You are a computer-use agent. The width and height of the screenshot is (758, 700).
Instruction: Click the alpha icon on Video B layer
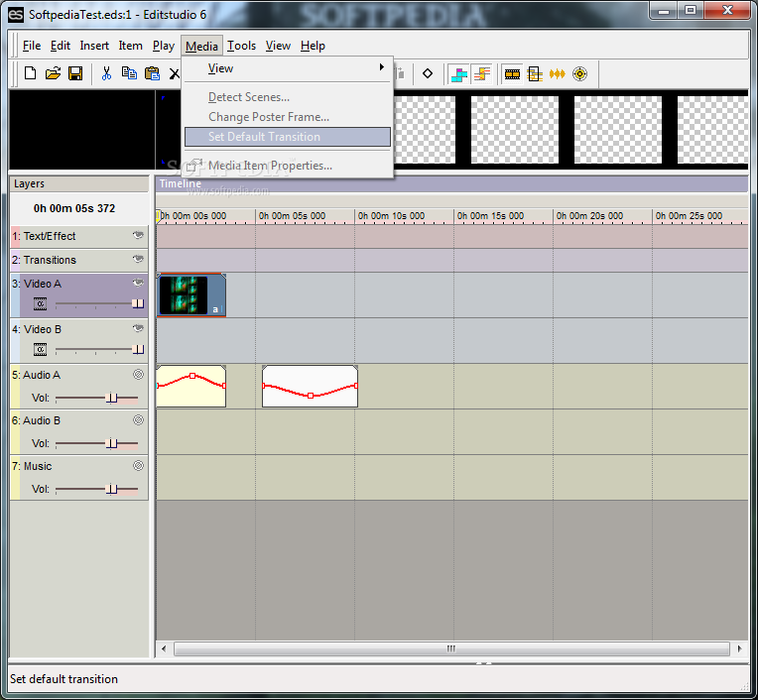(40, 349)
